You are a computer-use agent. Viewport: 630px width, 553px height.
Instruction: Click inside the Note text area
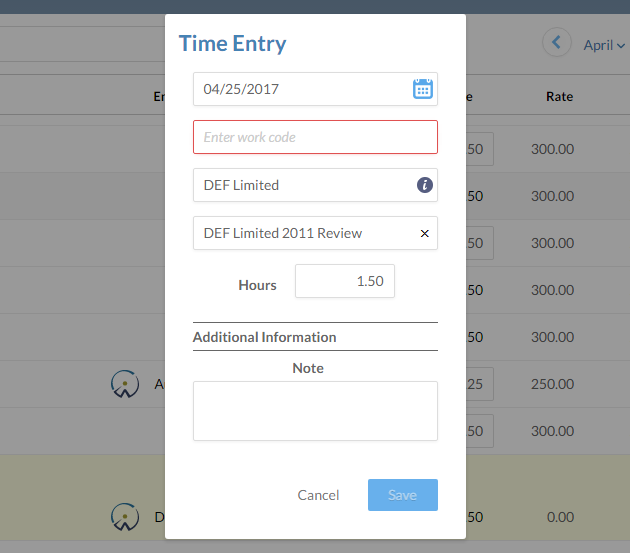tap(315, 410)
